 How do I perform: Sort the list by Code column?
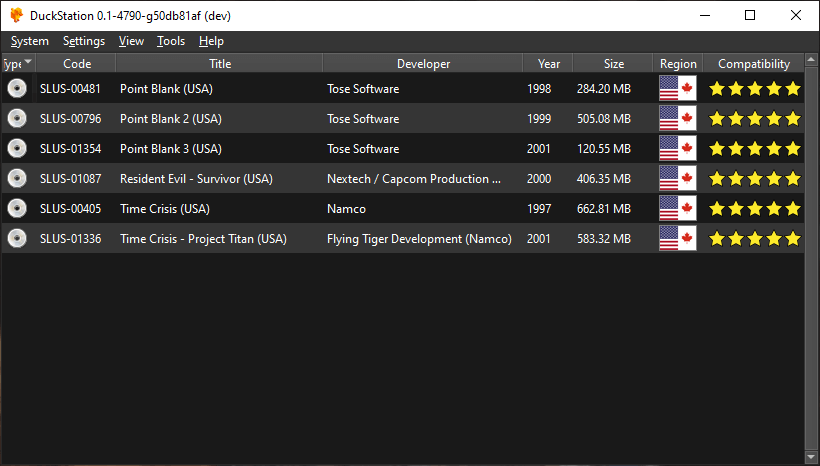pyautogui.click(x=77, y=63)
